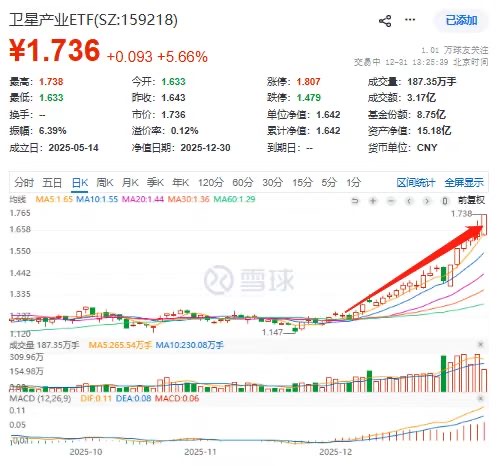
Task: Zoom in the K-line chart with plus icon
Action: (x=373, y=201)
